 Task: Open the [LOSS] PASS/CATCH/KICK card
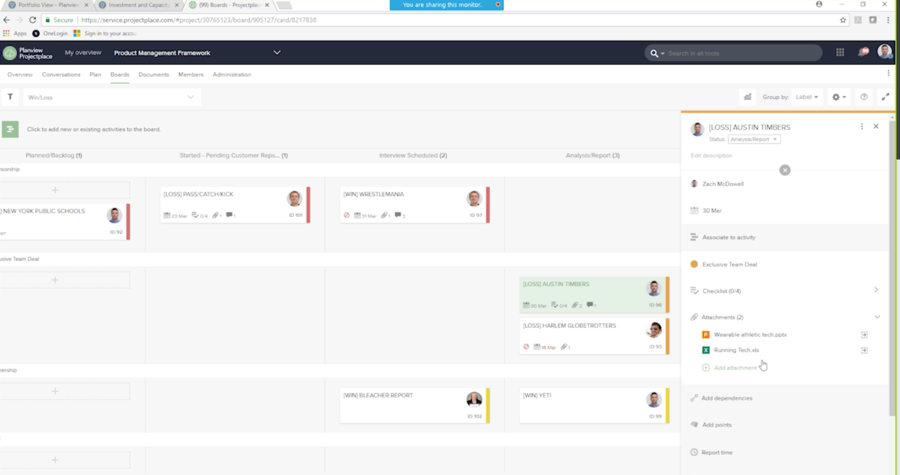point(234,205)
